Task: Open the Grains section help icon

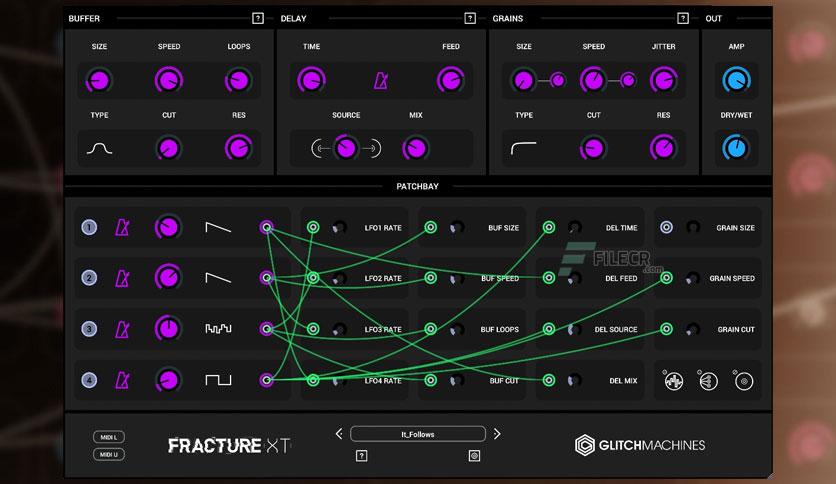Action: (682, 18)
